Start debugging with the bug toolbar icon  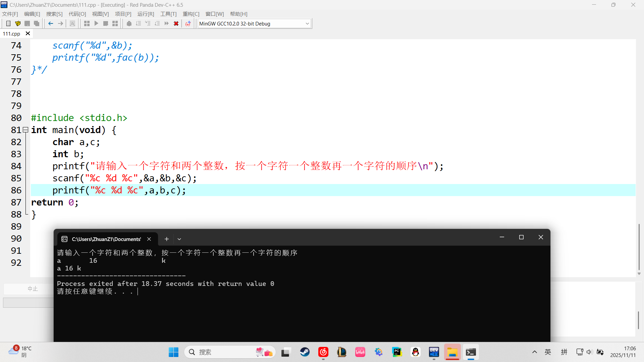(x=129, y=23)
